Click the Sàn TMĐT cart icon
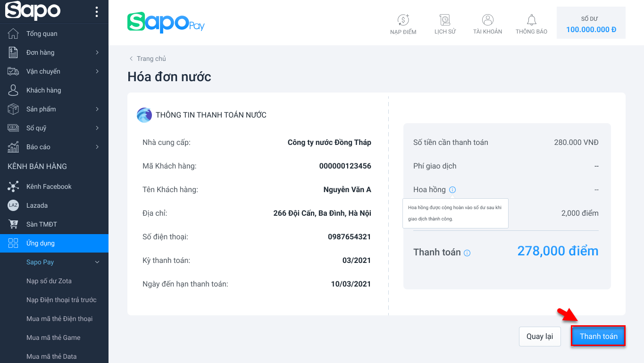The width and height of the screenshot is (644, 363). [13, 224]
